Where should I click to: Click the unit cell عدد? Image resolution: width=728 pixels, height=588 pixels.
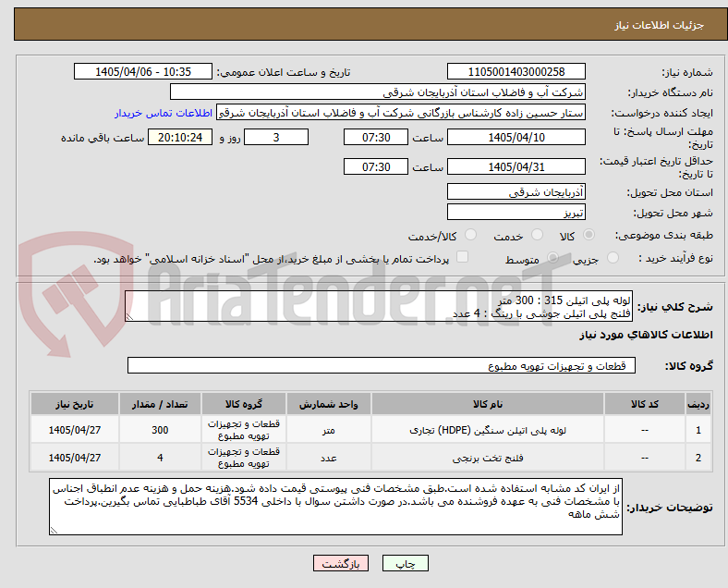[x=328, y=458]
